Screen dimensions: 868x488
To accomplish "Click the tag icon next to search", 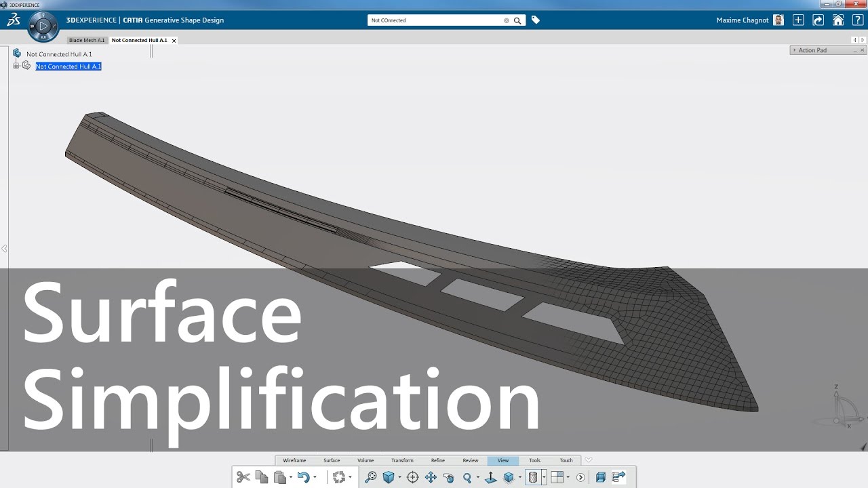I will click(x=536, y=20).
